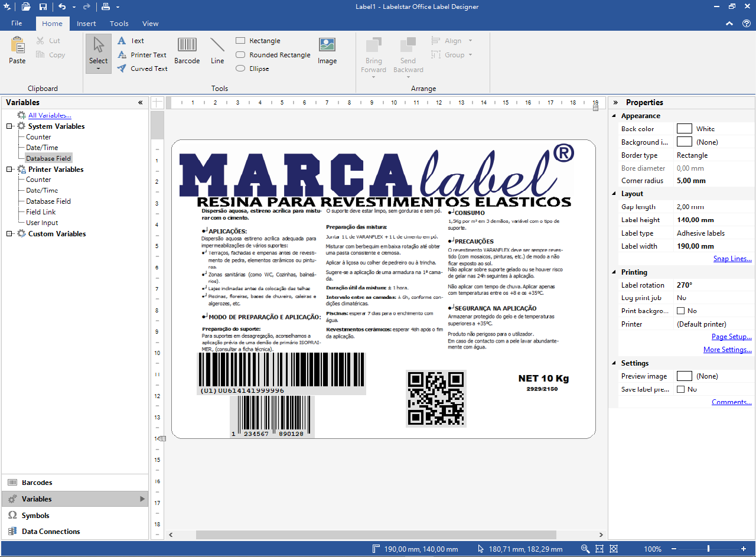756x557 pixels.
Task: Switch to the View ribbon tab
Action: click(150, 24)
